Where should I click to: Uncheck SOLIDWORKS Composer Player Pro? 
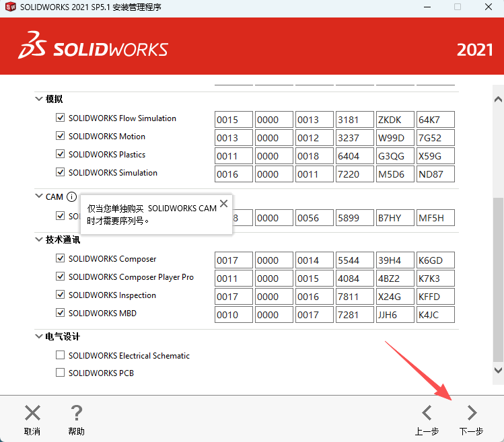click(60, 276)
